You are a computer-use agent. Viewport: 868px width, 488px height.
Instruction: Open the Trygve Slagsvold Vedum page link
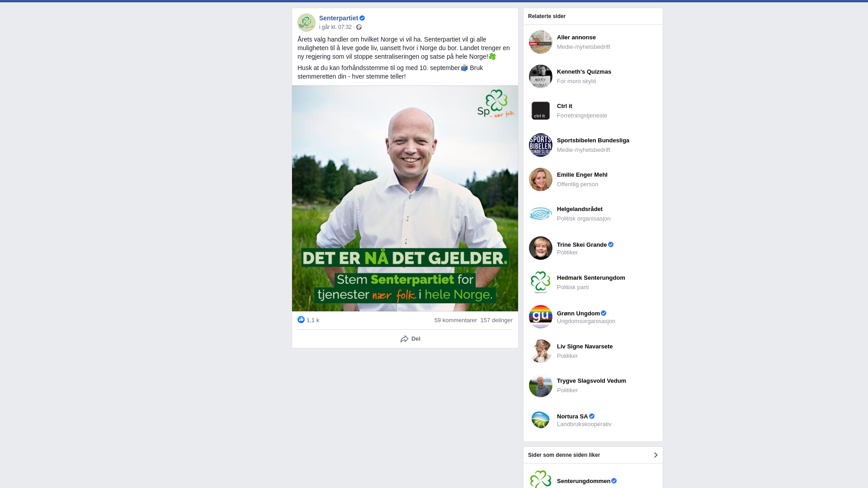pos(591,381)
